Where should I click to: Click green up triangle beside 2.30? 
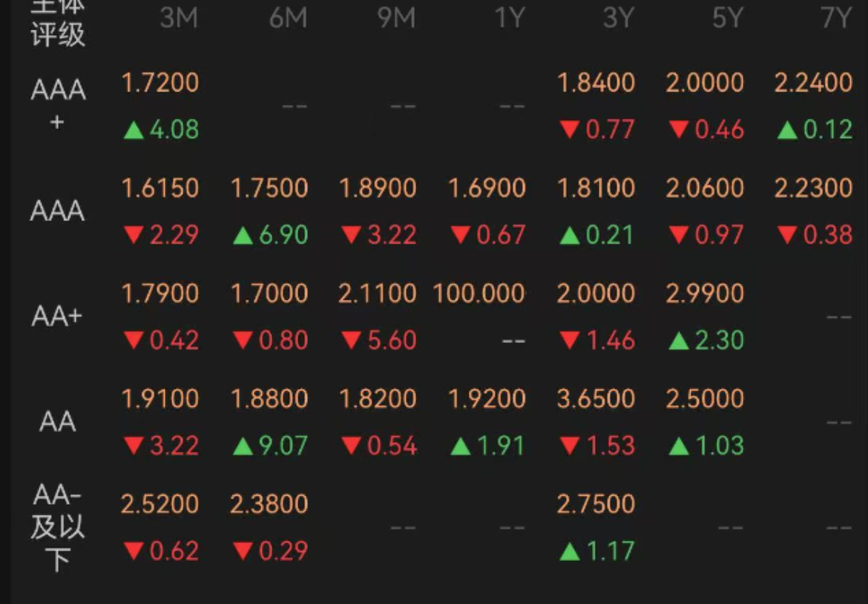(x=679, y=341)
